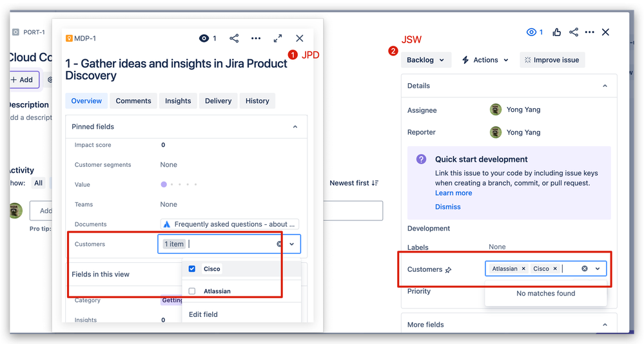The image size is (644, 344).
Task: Click the idea title Gather ideas and insights
Action: click(176, 70)
